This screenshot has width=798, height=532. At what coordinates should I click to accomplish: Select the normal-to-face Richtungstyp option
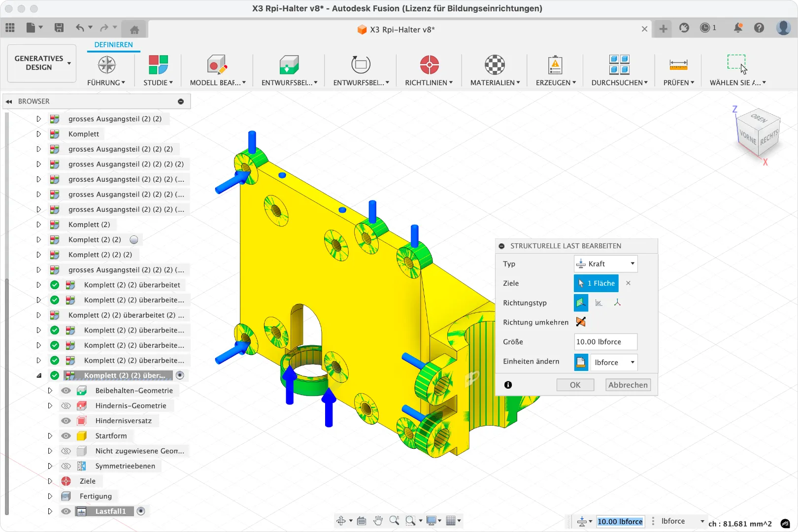pyautogui.click(x=581, y=302)
